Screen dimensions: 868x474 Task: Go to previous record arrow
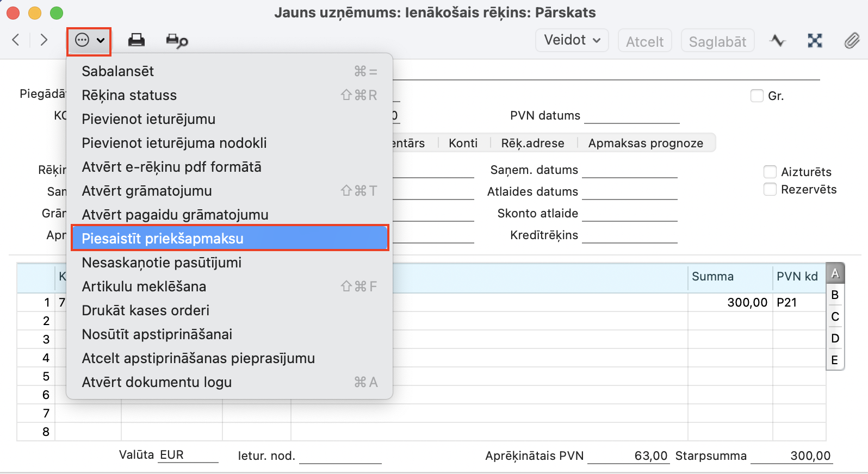tap(16, 40)
